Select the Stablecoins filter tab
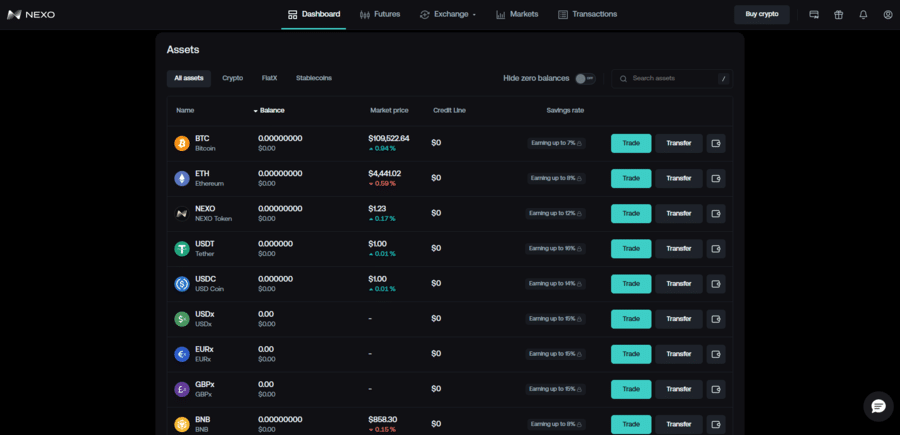900x435 pixels. click(x=314, y=78)
